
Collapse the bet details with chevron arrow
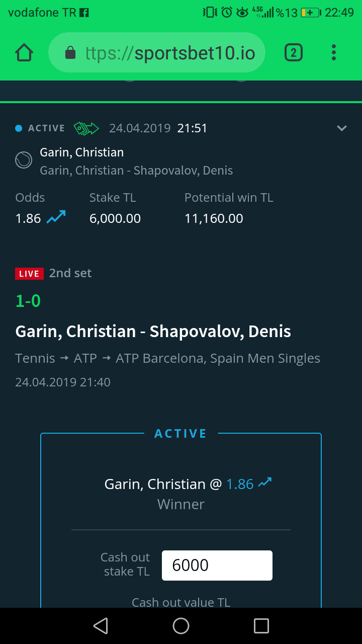[342, 128]
